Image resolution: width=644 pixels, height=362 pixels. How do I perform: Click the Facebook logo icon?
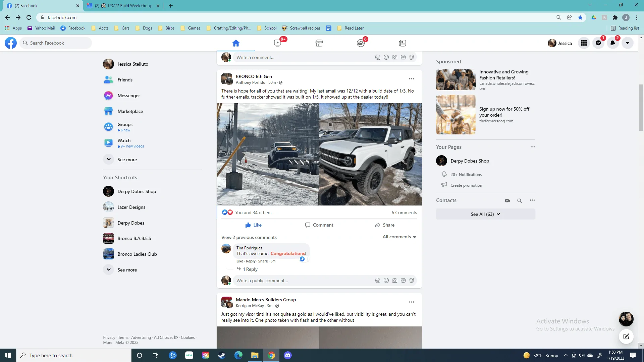click(x=11, y=43)
